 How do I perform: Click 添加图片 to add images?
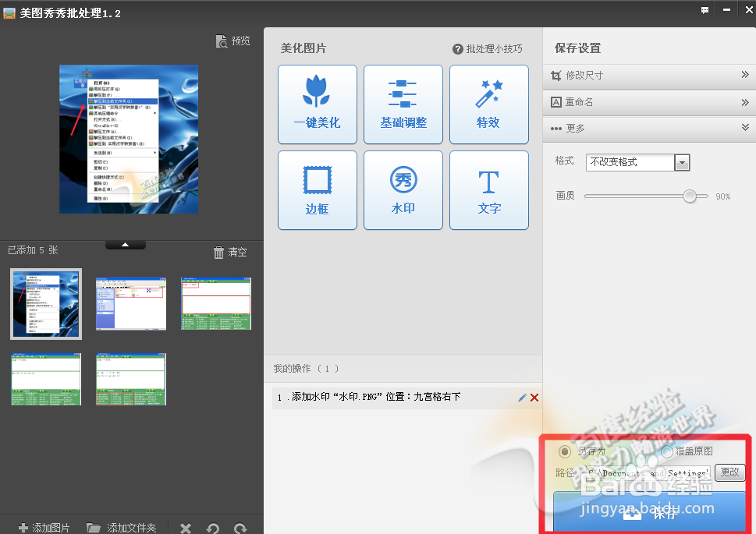(x=44, y=528)
